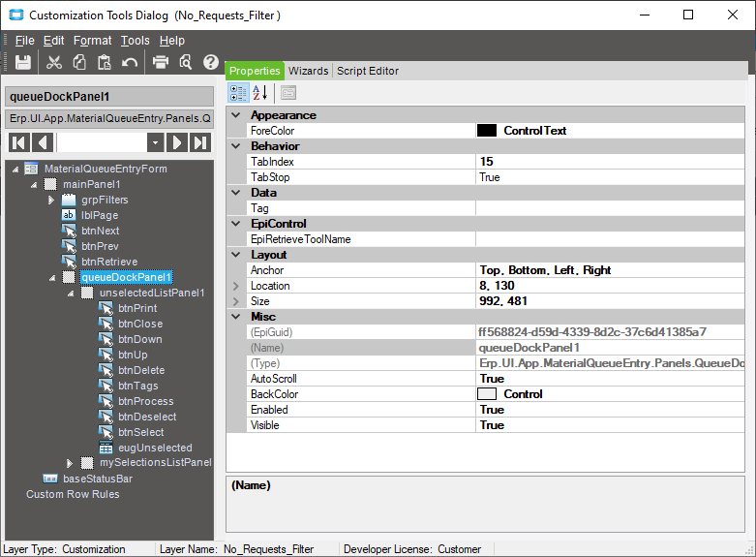Viewport: 756px width, 557px height.
Task: Collapse the mainPanel1 tree node
Action: click(x=34, y=185)
